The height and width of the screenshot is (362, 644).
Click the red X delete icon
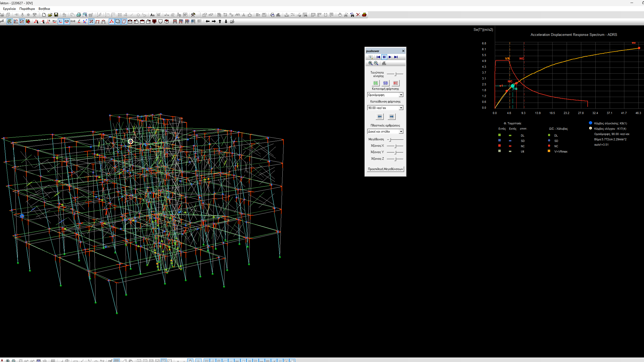point(358,15)
